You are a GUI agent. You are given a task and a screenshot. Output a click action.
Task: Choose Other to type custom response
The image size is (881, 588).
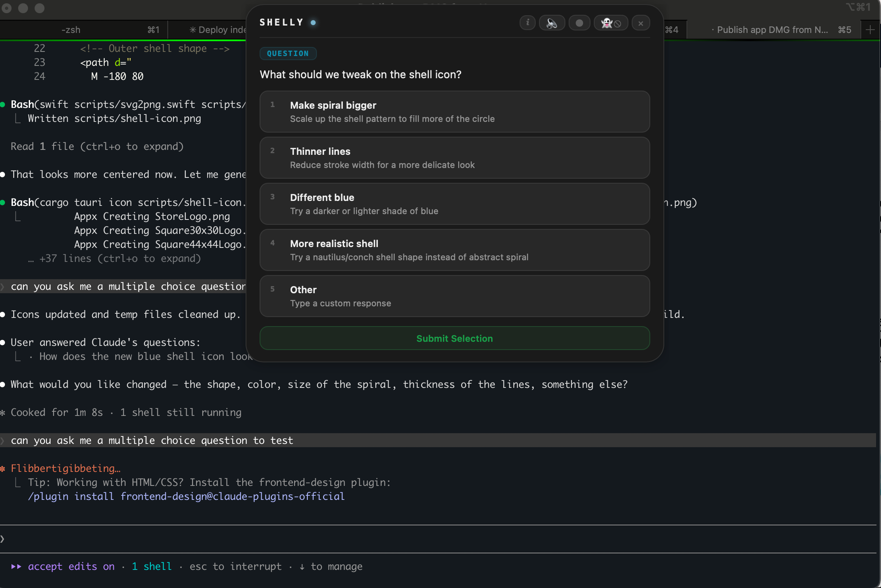455,296
